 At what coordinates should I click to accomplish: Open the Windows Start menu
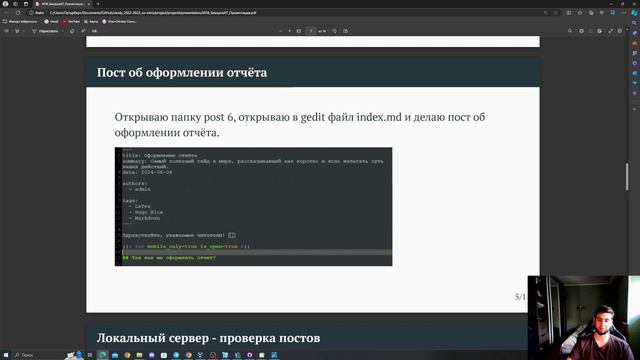6,355
